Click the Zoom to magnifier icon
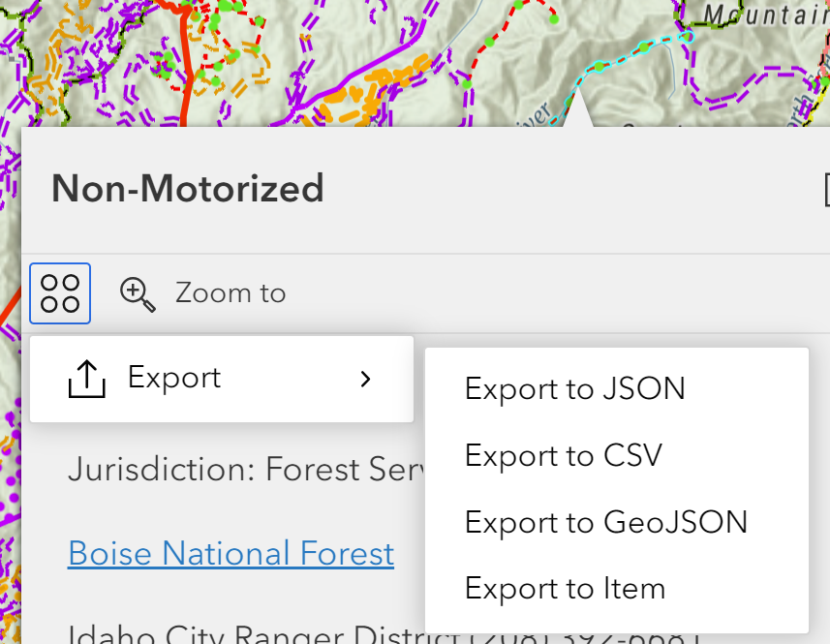The height and width of the screenshot is (644, 830). coord(138,294)
